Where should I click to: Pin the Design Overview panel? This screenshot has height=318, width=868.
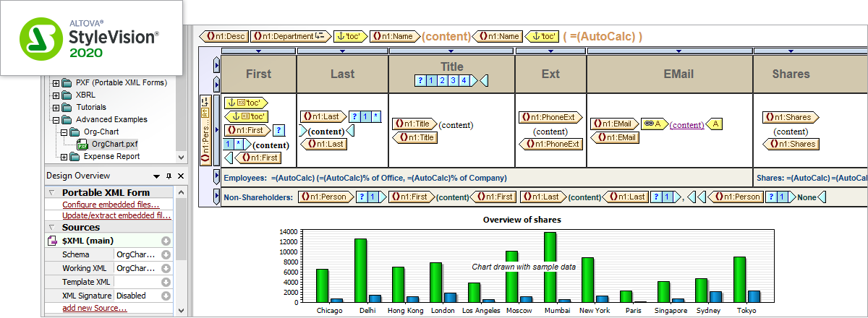pos(169,176)
